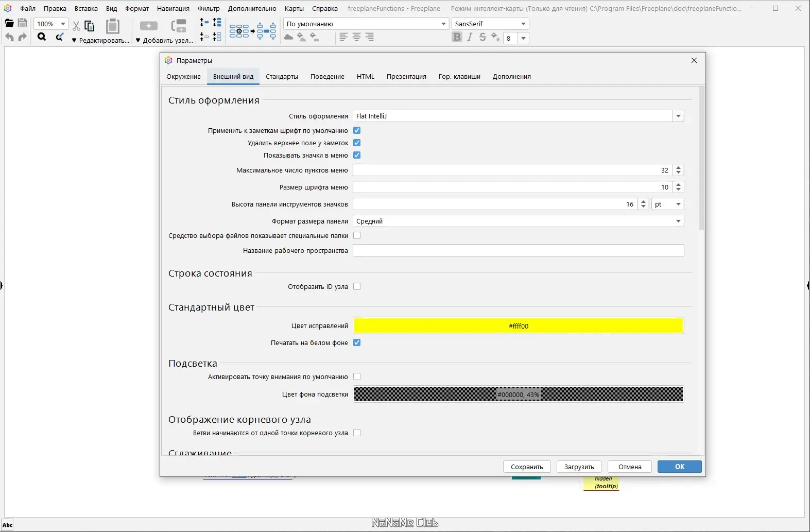Expand the 'Редактировать...' toolbar dropdown
The image size is (810, 532).
[100, 41]
